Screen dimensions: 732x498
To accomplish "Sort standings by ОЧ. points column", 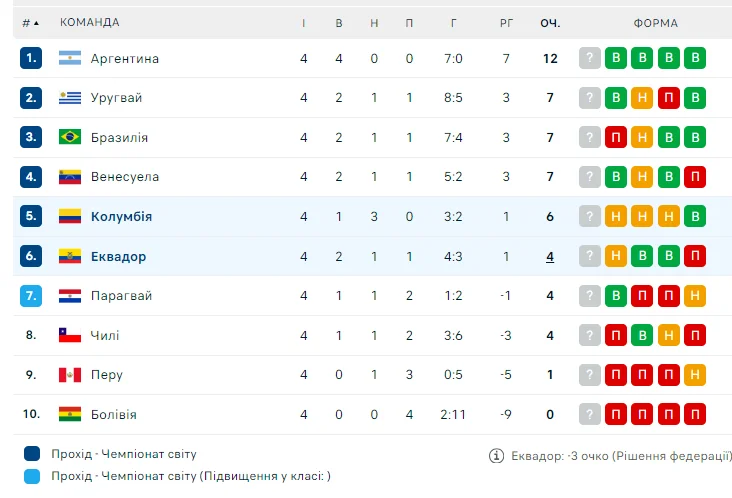I will pos(550,23).
